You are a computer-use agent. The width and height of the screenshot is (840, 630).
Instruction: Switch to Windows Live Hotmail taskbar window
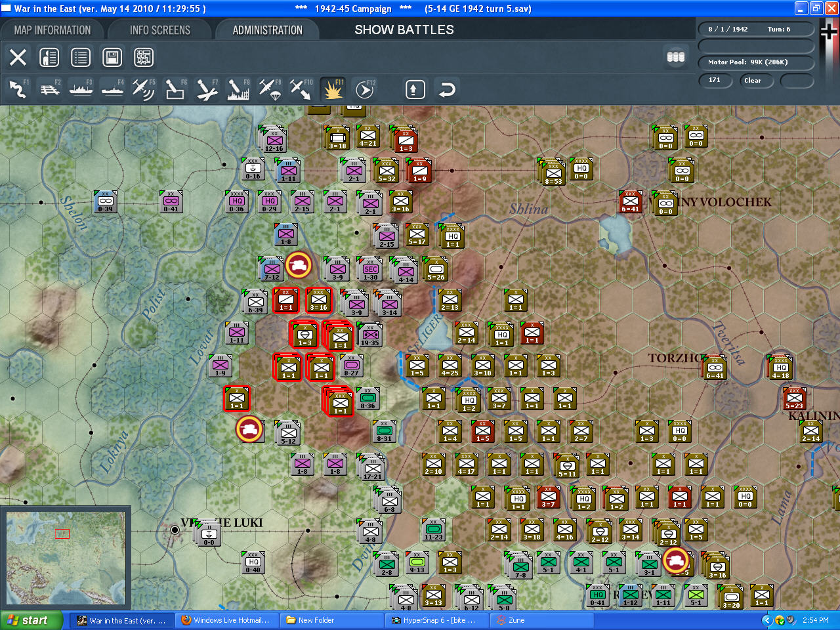tap(226, 620)
